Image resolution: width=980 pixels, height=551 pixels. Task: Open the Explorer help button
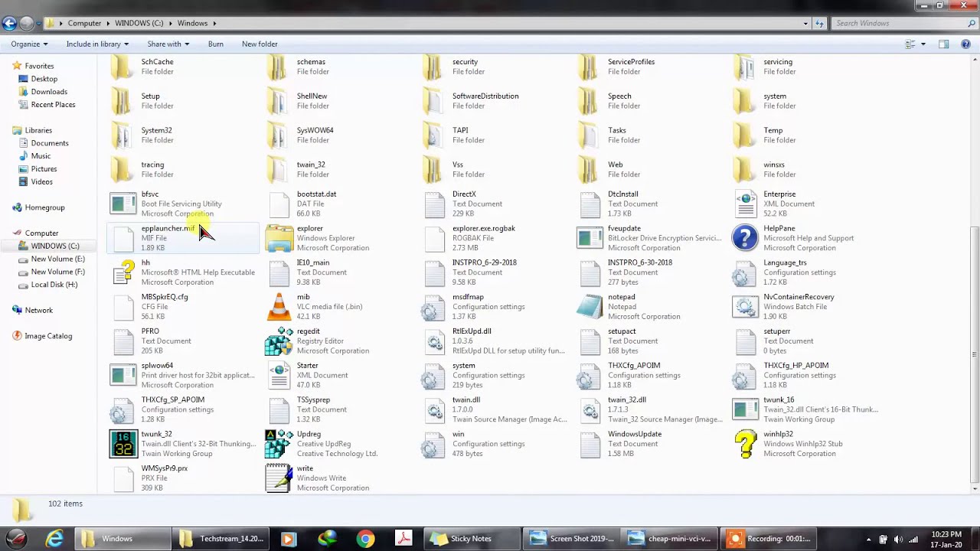click(964, 44)
